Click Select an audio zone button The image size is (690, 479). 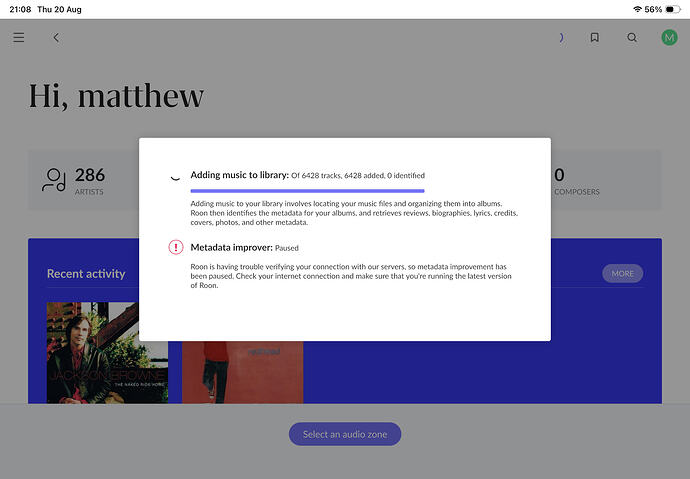point(345,434)
